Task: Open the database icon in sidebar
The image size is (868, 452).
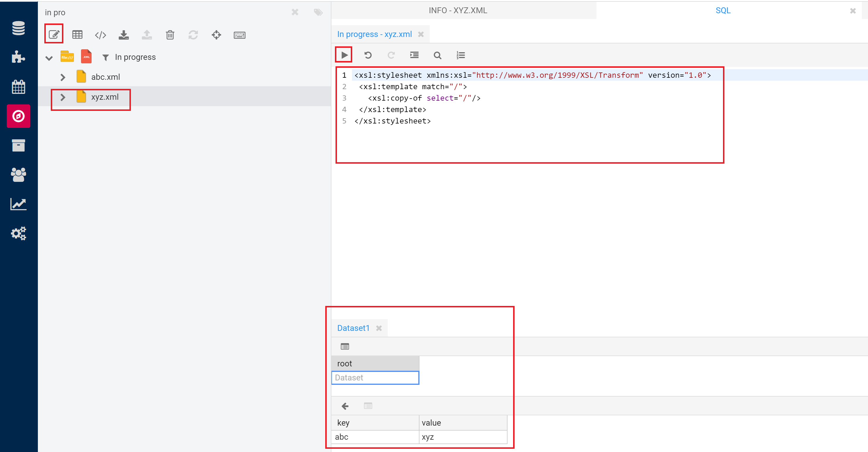Action: (x=18, y=28)
